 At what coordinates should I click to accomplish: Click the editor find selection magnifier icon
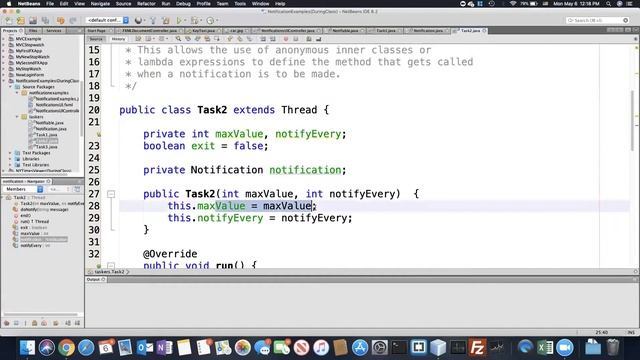click(178, 39)
